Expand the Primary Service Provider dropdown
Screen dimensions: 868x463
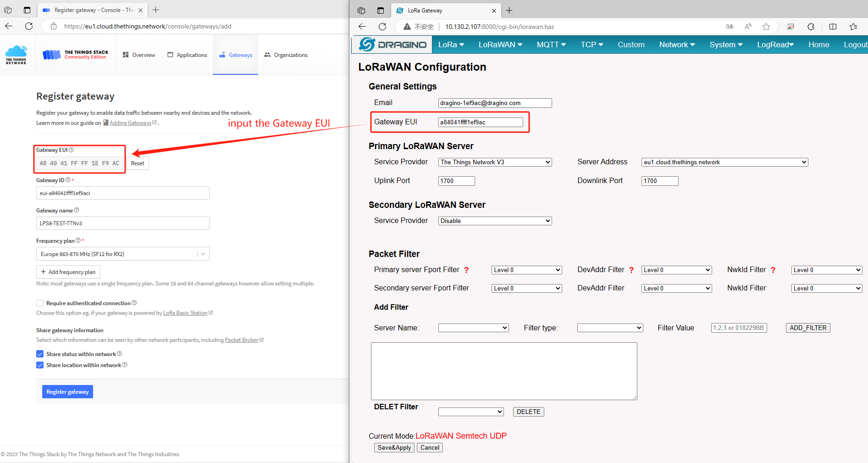[495, 162]
